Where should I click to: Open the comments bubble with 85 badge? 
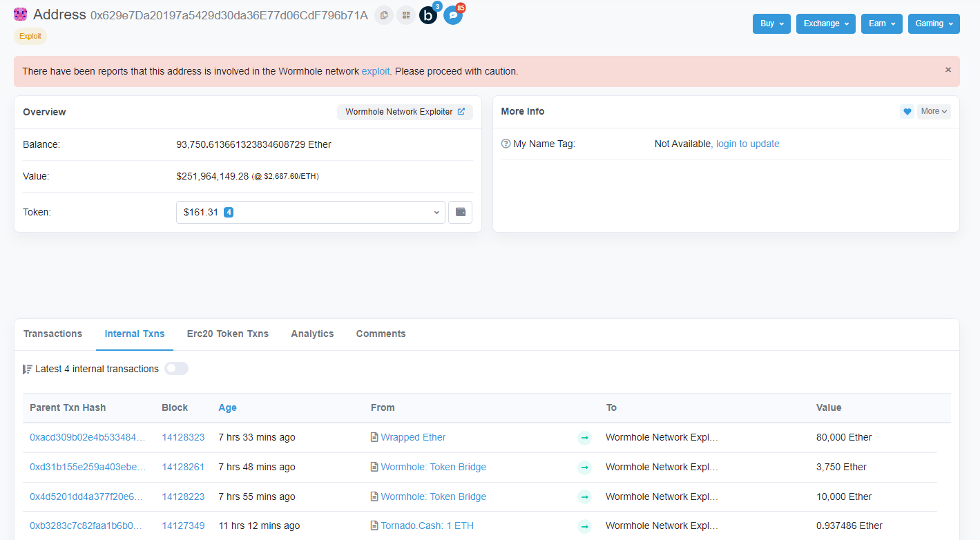tap(453, 15)
